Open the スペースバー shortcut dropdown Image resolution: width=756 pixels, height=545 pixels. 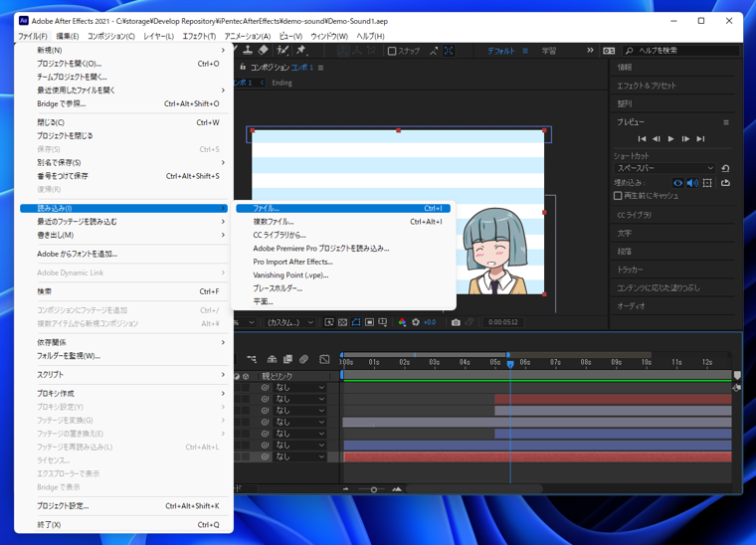click(664, 168)
